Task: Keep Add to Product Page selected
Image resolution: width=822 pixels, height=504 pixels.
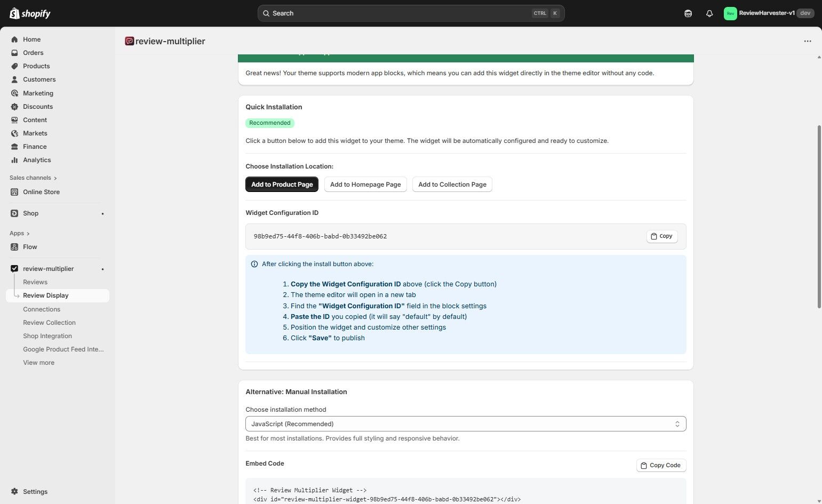Action: coord(282,184)
